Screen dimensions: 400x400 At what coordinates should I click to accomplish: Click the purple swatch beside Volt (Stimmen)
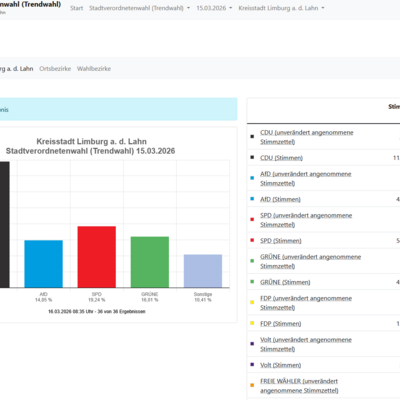tap(252, 364)
